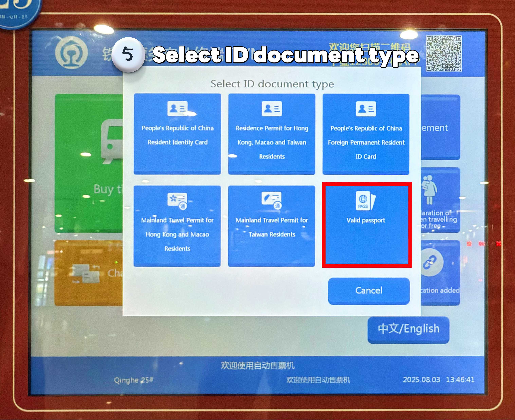This screenshot has height=420, width=515.
Task: Tap the China Railway logo icon
Action: point(71,52)
